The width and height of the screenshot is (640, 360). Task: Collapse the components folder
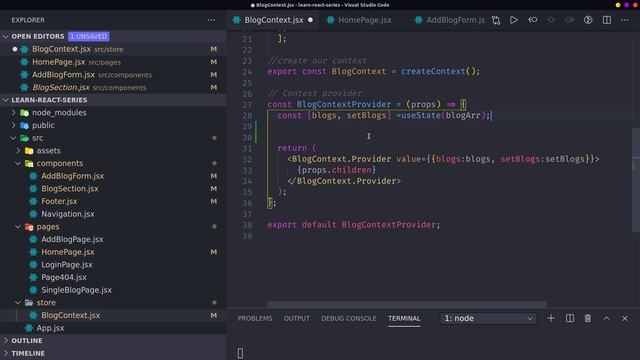18,163
